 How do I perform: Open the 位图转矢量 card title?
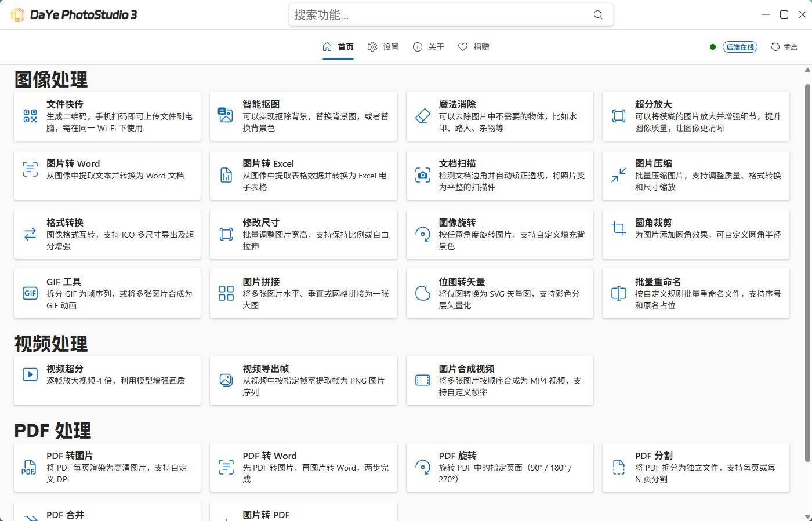click(x=462, y=282)
